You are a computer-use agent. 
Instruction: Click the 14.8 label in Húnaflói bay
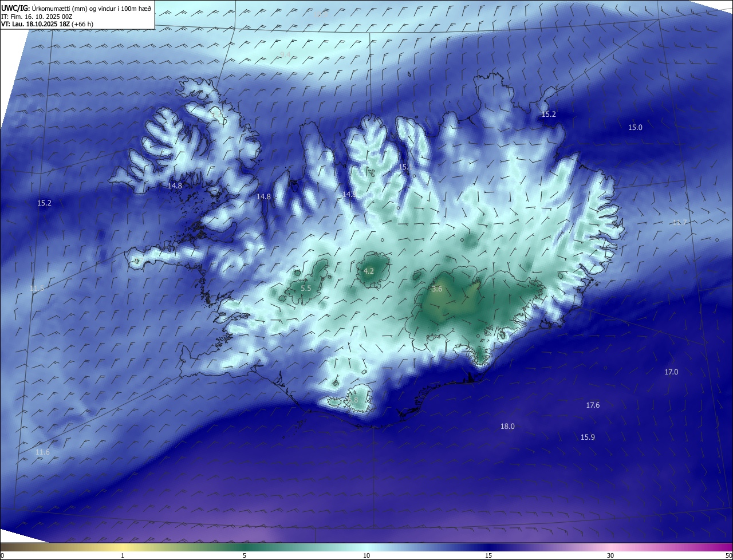[263, 197]
